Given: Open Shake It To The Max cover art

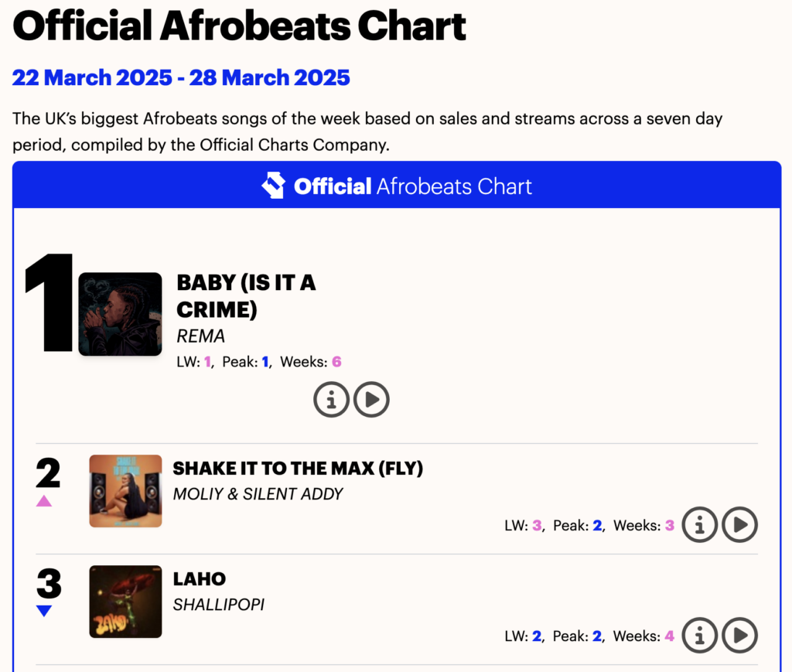Looking at the screenshot, I should tap(125, 491).
